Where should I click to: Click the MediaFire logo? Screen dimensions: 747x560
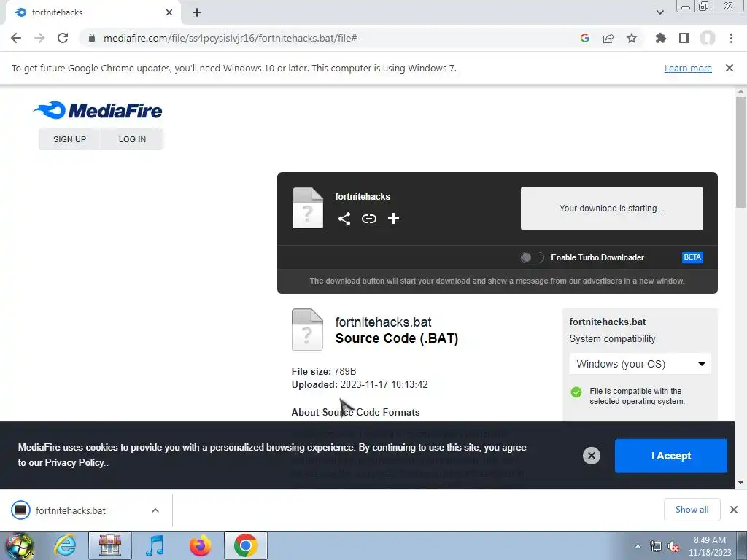coord(98,110)
